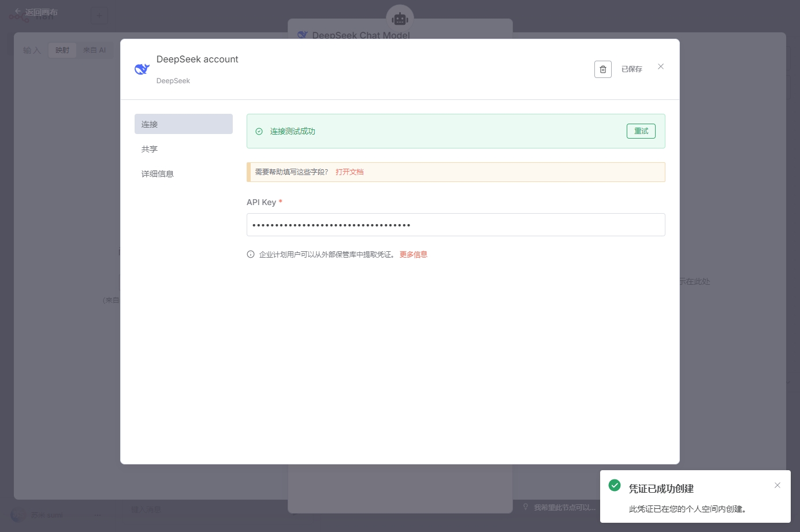The width and height of the screenshot is (800, 532).
Task: Open the 详细信息 tab
Action: click(x=184, y=174)
